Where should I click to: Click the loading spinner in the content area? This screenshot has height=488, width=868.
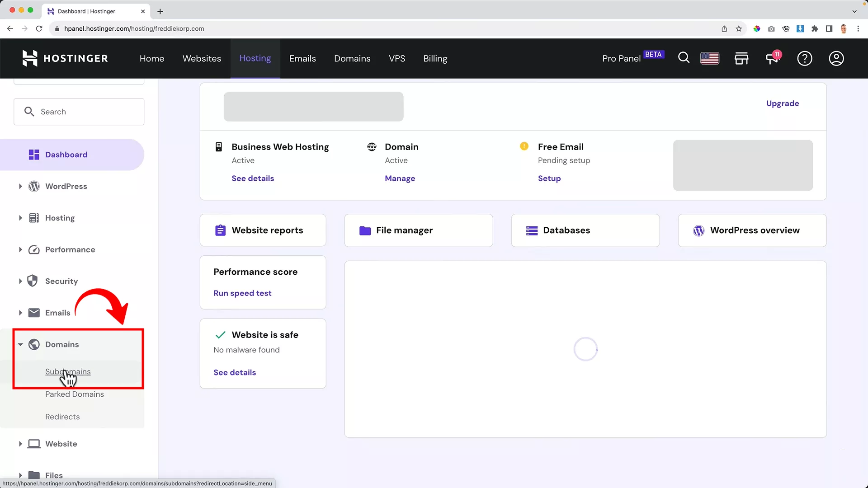coord(585,349)
